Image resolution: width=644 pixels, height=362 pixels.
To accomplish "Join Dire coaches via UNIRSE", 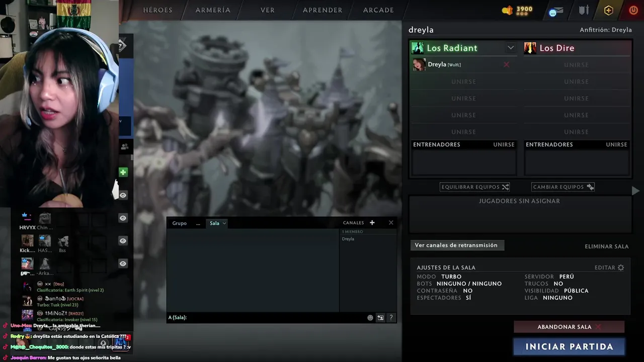I will tap(616, 144).
